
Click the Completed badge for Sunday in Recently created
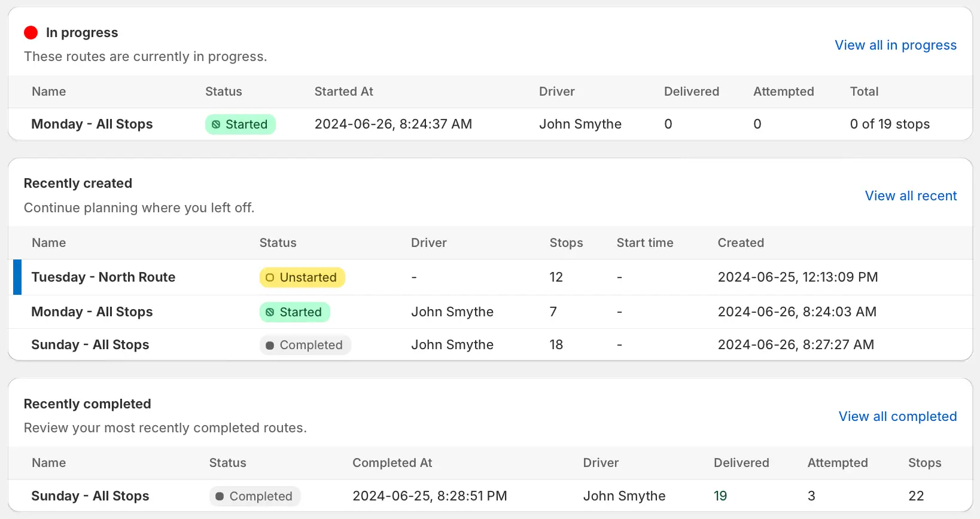click(305, 345)
